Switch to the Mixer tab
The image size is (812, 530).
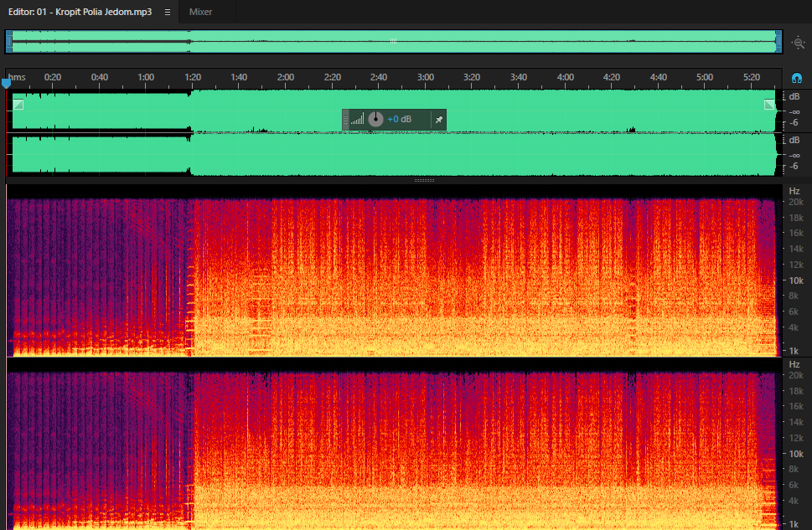click(200, 12)
